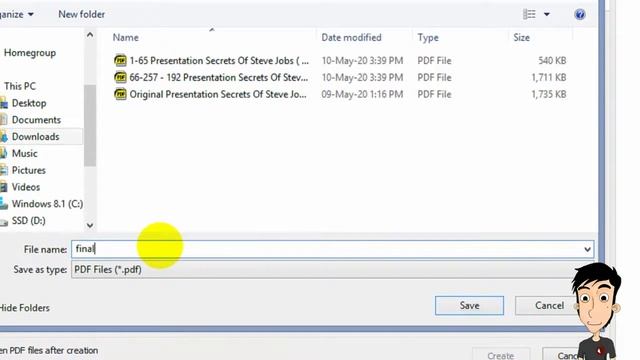Viewport: 640px width, 360px height.
Task: Click size 1,735 KB cell
Action: click(549, 94)
